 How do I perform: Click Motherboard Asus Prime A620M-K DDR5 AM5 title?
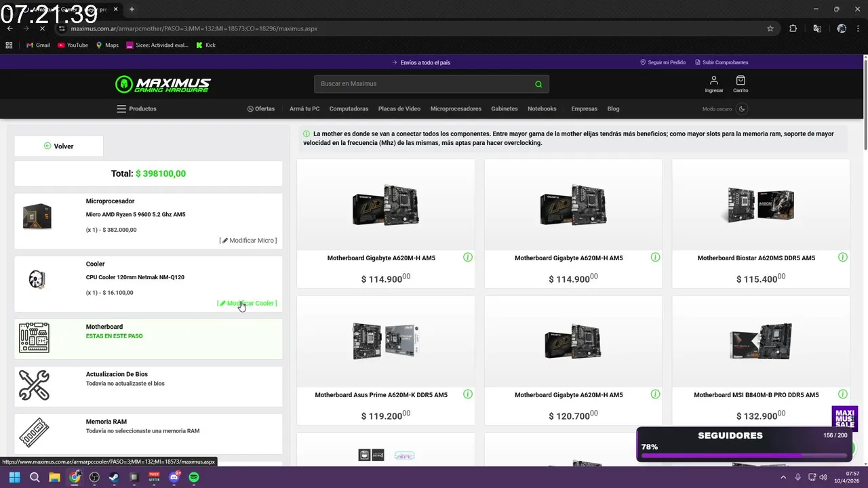(381, 395)
